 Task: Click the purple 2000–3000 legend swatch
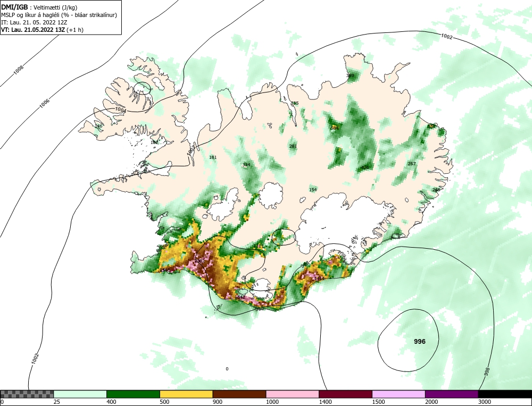click(x=452, y=394)
